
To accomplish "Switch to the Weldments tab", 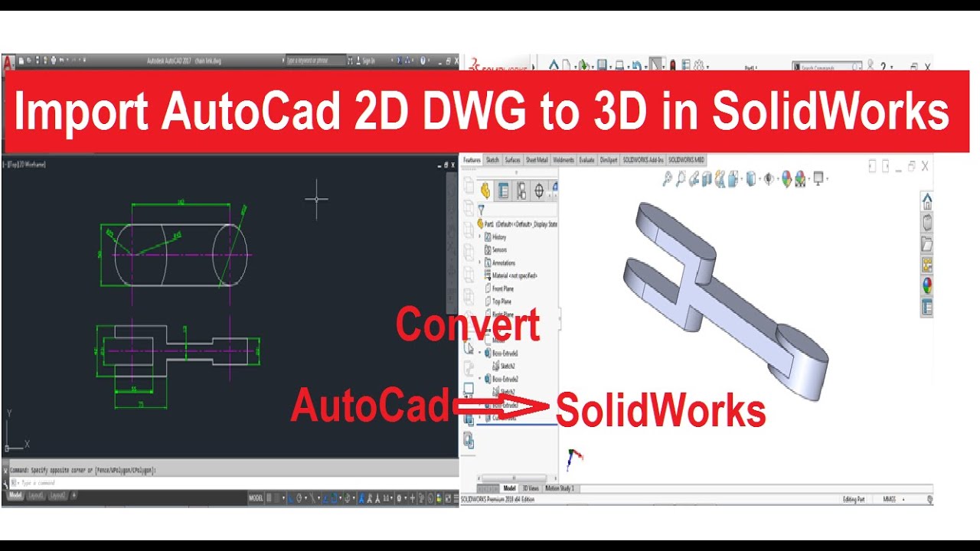I will click(x=563, y=160).
